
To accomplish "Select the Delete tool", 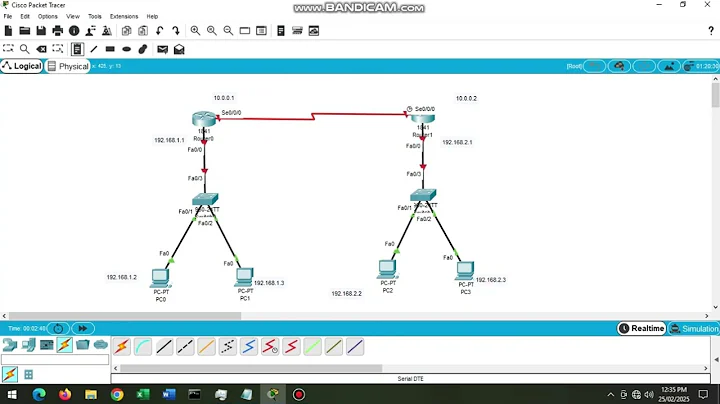I will [x=41, y=49].
